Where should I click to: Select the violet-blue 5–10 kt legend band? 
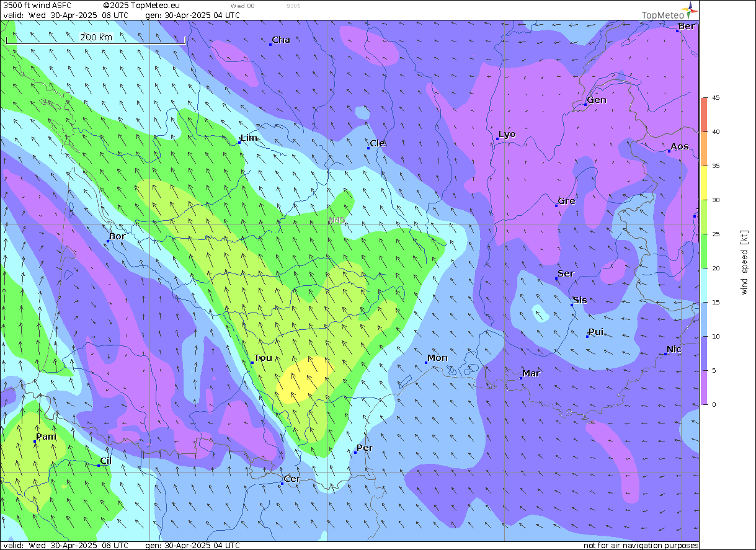[704, 353]
